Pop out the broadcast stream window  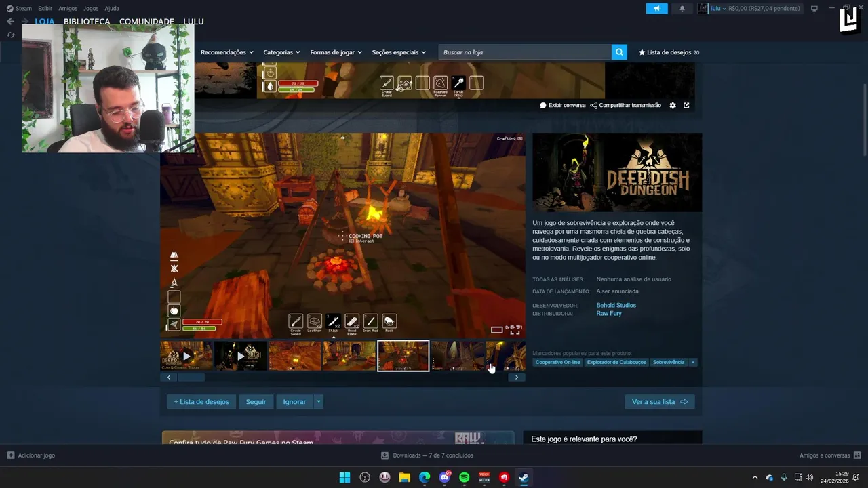click(686, 105)
